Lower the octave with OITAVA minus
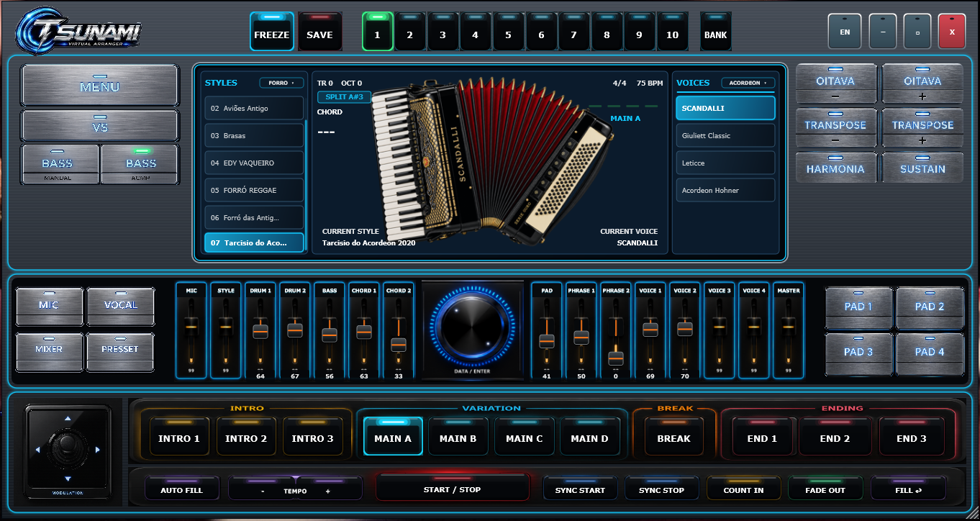 [x=835, y=84]
